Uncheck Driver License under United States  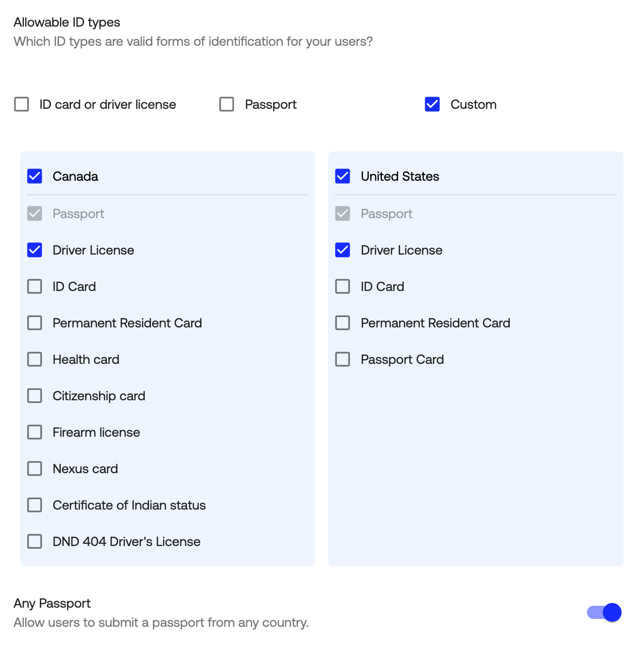point(343,250)
